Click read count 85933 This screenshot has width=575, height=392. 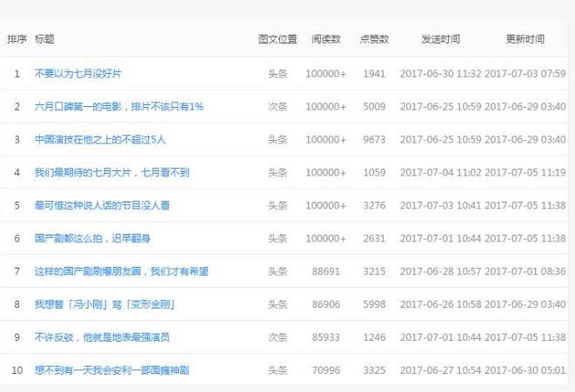(326, 337)
